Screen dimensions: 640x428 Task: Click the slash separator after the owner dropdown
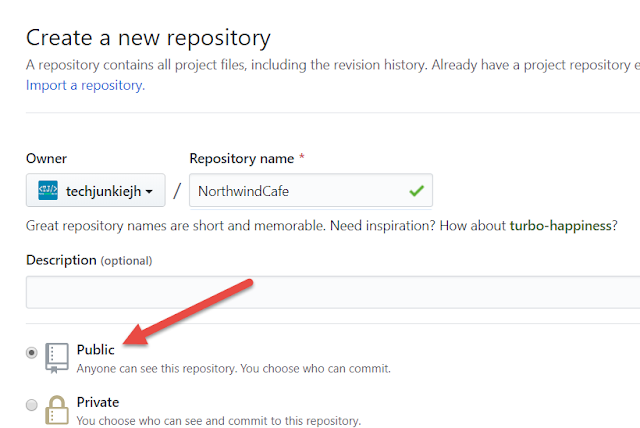point(177,190)
